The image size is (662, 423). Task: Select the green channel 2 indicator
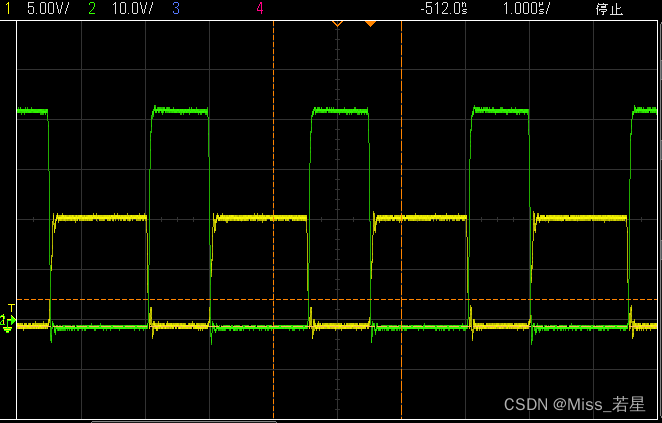93,9
